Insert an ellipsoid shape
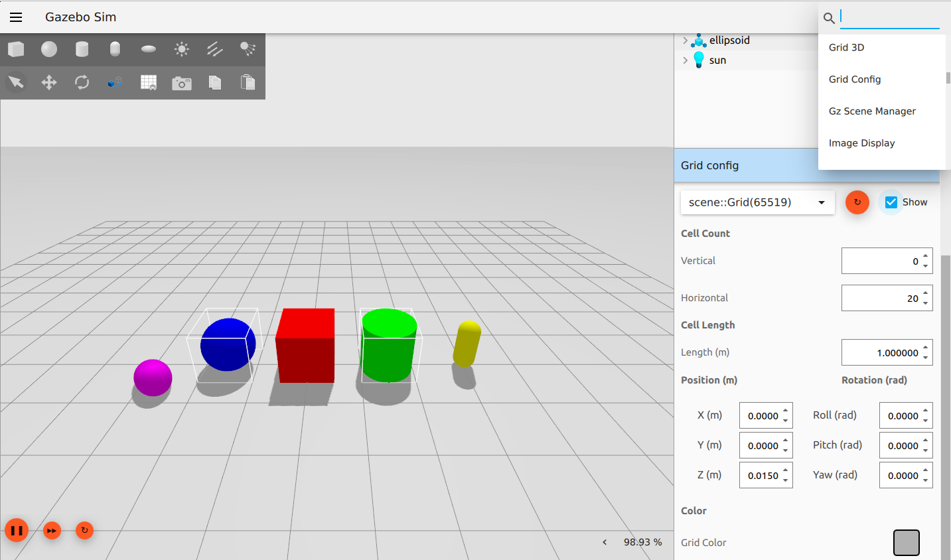 [x=149, y=49]
